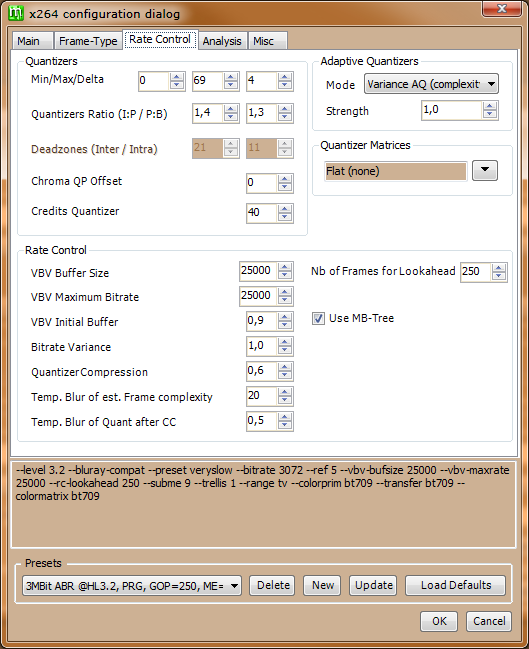Increase the quantizer Delta value 4
This screenshot has width=529, height=649.
pos(285,77)
